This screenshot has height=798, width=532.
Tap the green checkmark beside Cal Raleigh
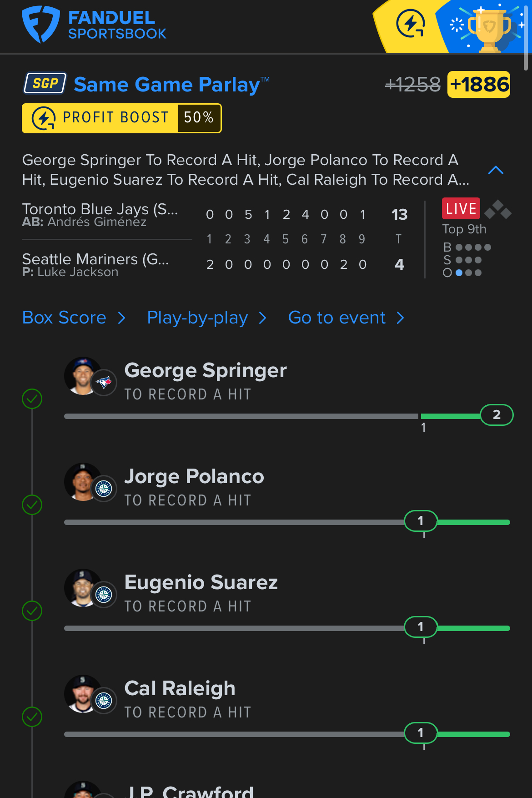[x=32, y=717]
